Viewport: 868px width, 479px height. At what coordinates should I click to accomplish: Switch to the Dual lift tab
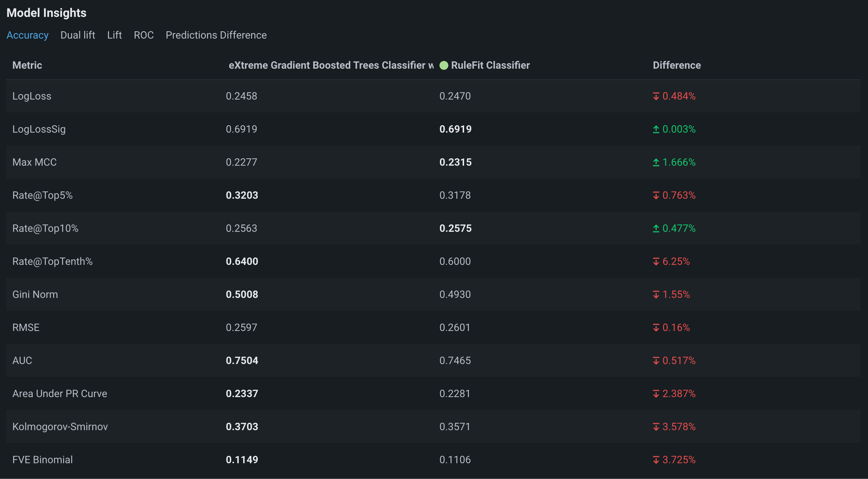click(x=77, y=35)
